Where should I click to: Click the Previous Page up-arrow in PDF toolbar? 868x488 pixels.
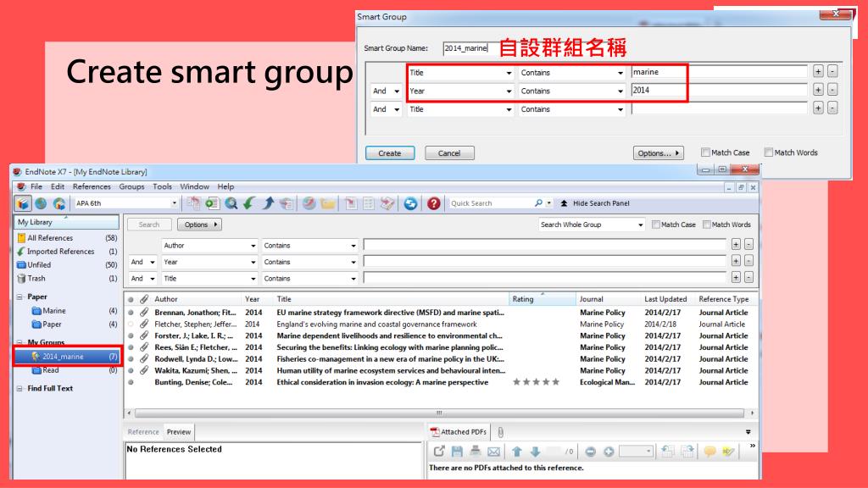[x=516, y=452]
